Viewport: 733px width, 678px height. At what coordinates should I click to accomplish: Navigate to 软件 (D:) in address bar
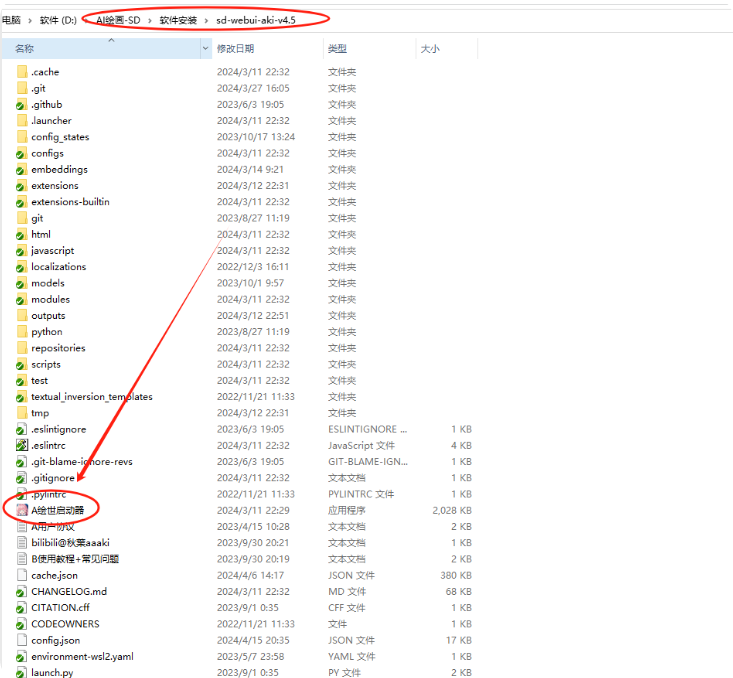coord(58,20)
